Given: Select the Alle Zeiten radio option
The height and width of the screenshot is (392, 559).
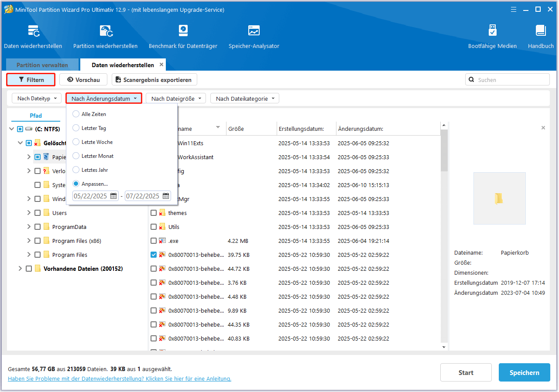Looking at the screenshot, I should [76, 114].
